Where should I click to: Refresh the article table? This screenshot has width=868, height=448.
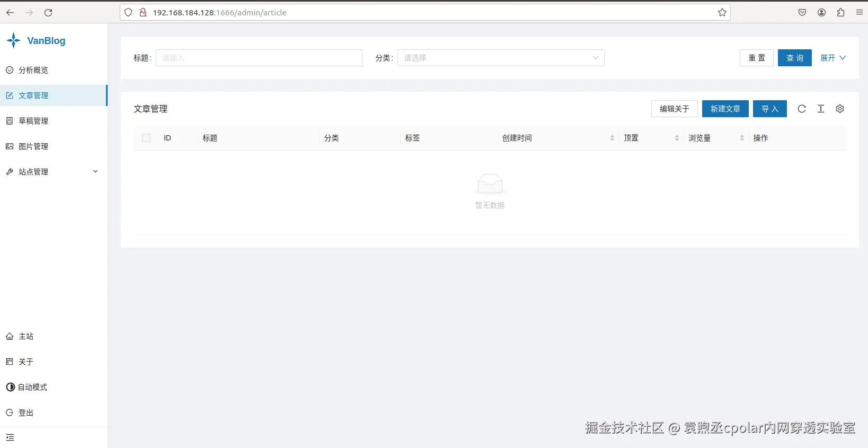click(x=802, y=109)
